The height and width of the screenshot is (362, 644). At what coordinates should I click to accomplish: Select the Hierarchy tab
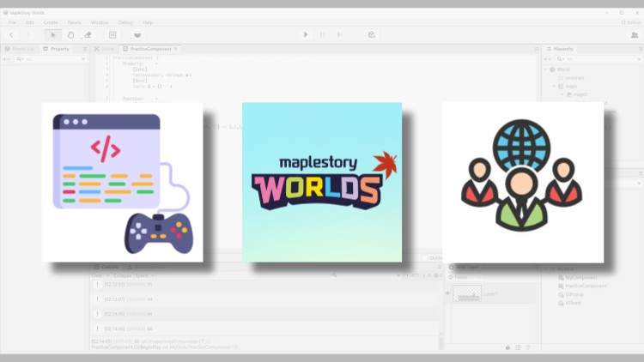pyautogui.click(x=560, y=49)
